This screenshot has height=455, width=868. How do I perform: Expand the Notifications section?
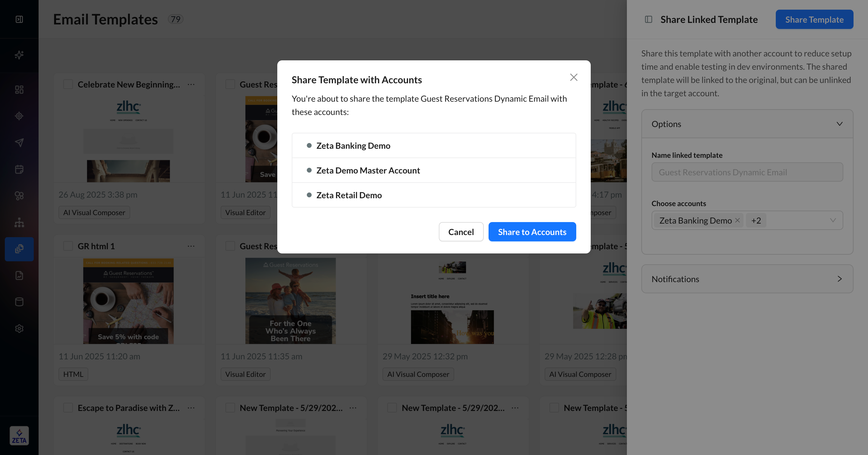839,279
